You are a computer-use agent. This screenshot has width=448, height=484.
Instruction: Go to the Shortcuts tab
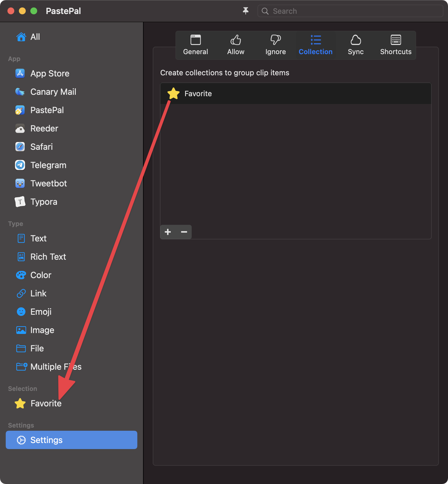pos(396,45)
